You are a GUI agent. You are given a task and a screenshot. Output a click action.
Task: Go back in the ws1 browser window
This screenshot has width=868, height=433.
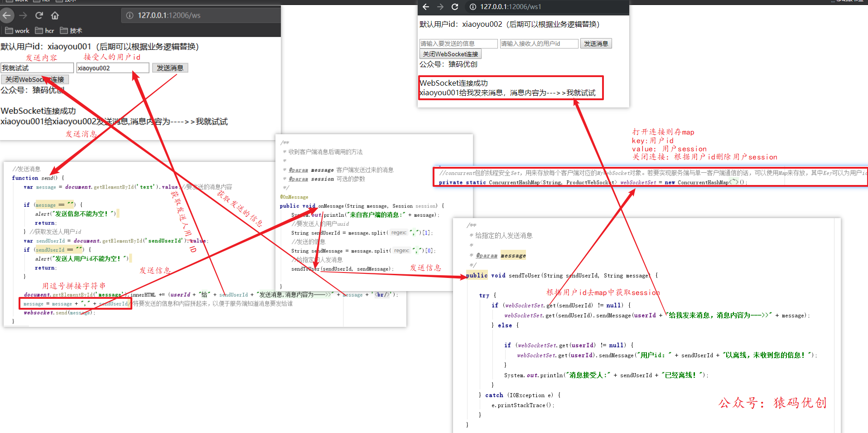tap(425, 7)
